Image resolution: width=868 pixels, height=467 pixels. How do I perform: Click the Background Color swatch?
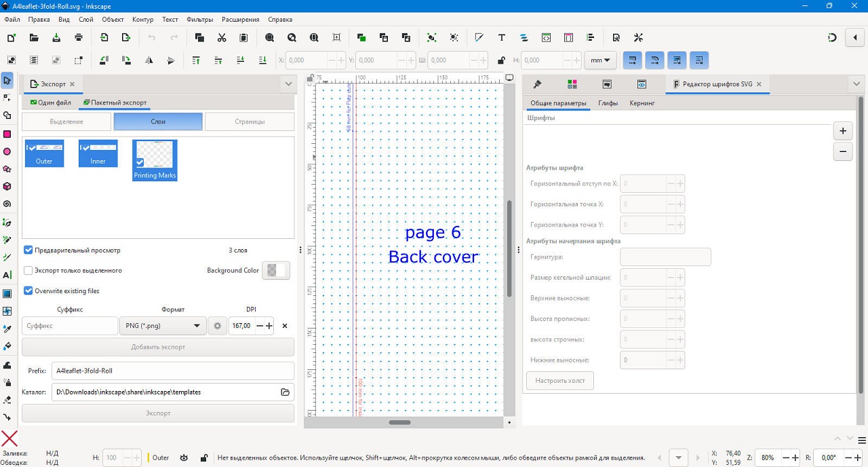[275, 271]
